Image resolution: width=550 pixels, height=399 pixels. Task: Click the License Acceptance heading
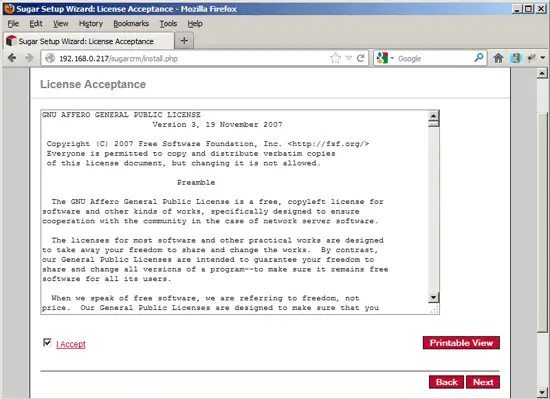(93, 84)
